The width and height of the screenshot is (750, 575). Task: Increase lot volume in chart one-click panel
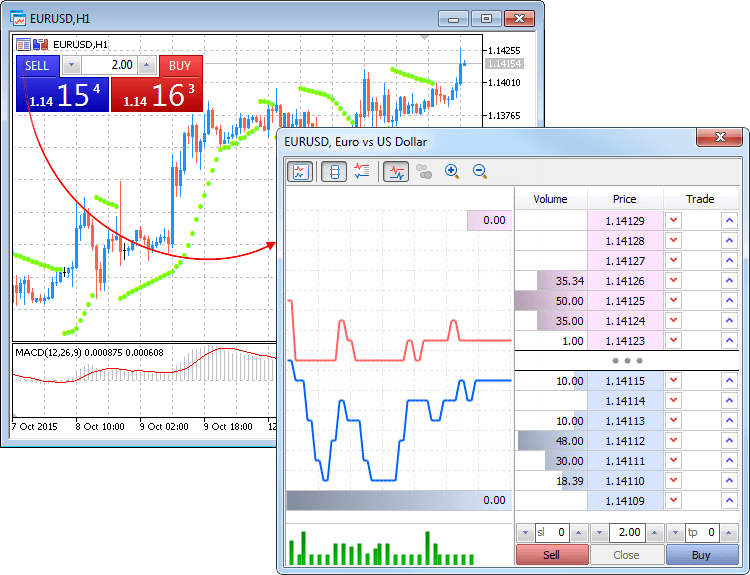(x=147, y=65)
